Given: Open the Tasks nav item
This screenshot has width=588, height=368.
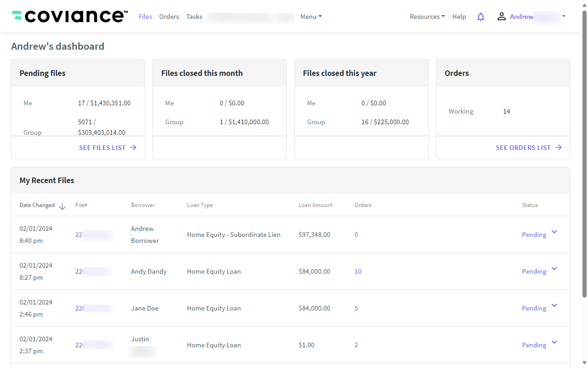Looking at the screenshot, I should [x=194, y=17].
